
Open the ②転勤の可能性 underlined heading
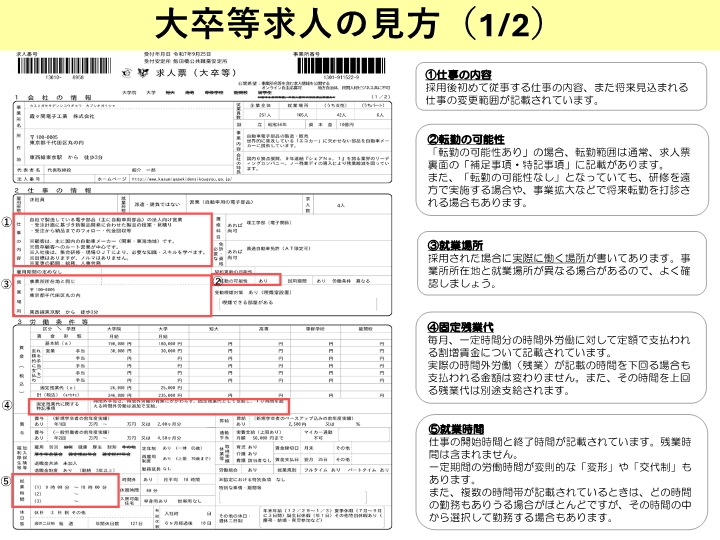pyautogui.click(x=466, y=139)
